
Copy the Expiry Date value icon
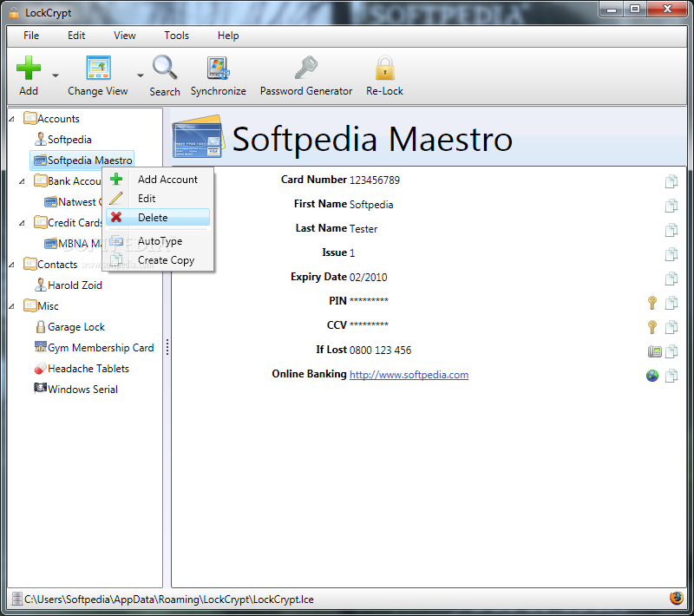click(671, 279)
